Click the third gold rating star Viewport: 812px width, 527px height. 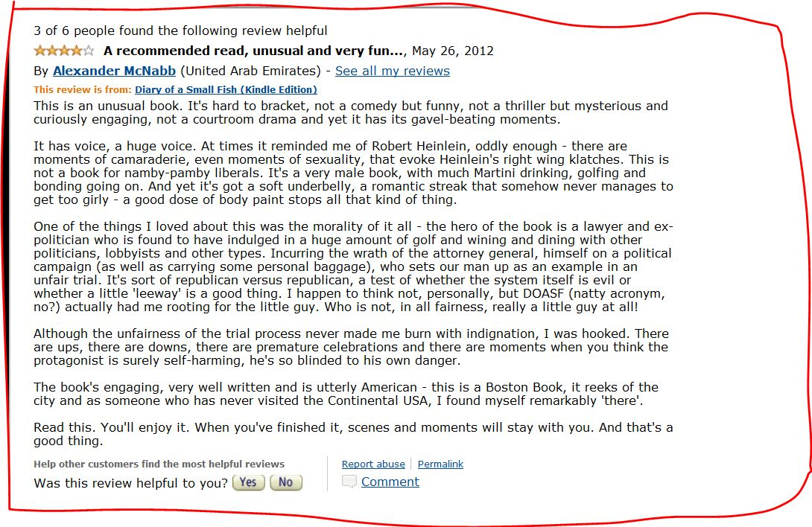pyautogui.click(x=64, y=51)
